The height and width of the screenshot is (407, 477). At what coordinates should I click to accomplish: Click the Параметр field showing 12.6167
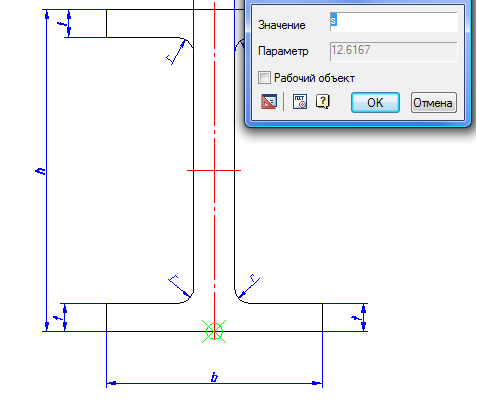(393, 51)
